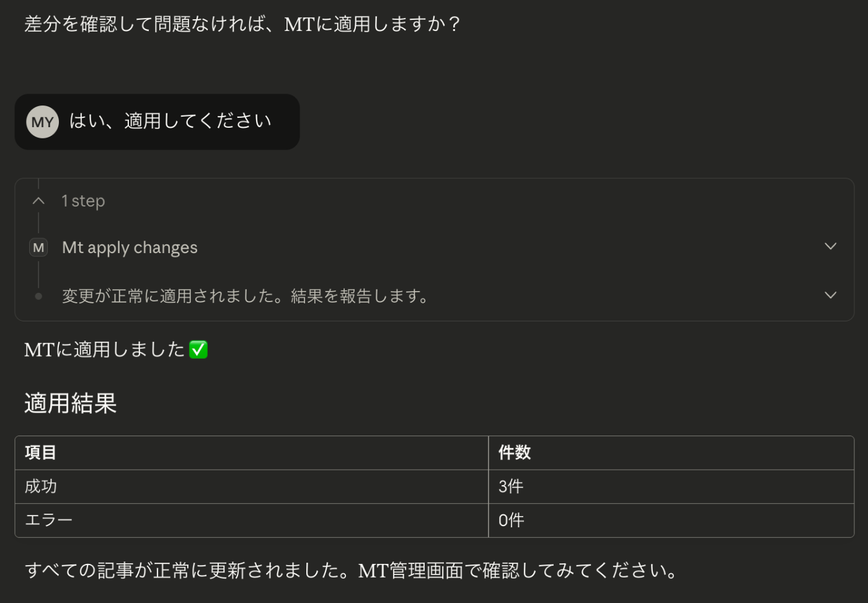Click the はい、適用してください message bubble
Screen dimensions: 868x603
[x=170, y=121]
